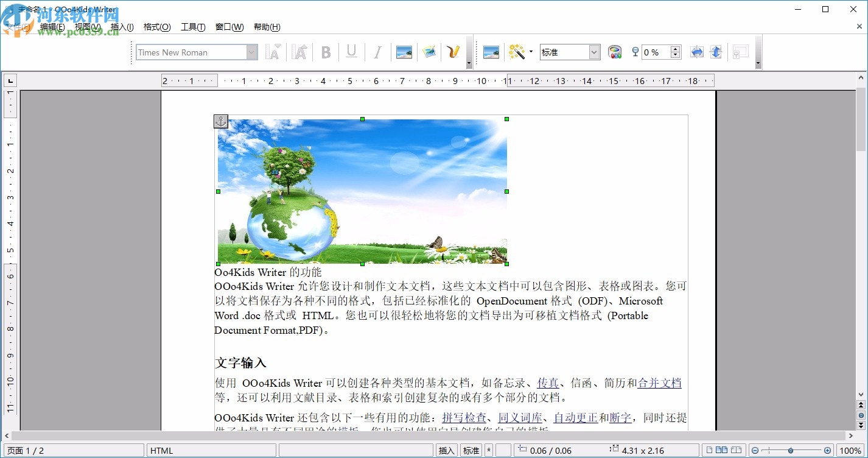
Task: Click the 100% zoom level in status bar
Action: 850,451
